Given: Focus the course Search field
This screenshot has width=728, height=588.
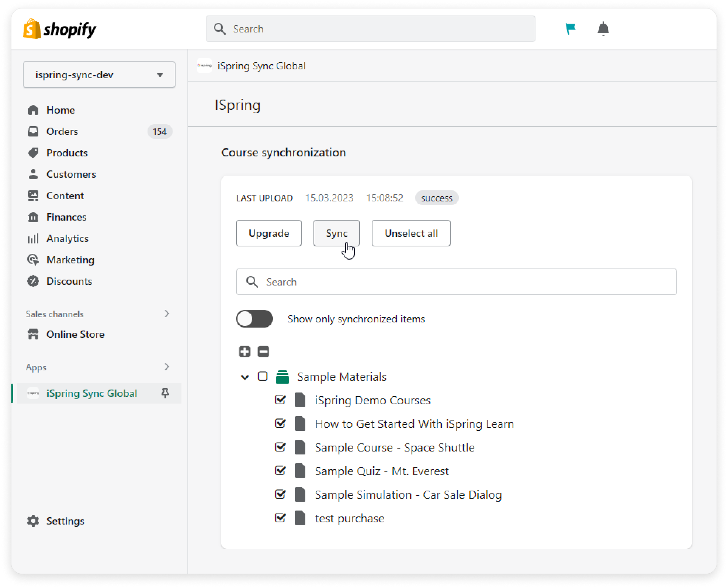Looking at the screenshot, I should pyautogui.click(x=456, y=282).
